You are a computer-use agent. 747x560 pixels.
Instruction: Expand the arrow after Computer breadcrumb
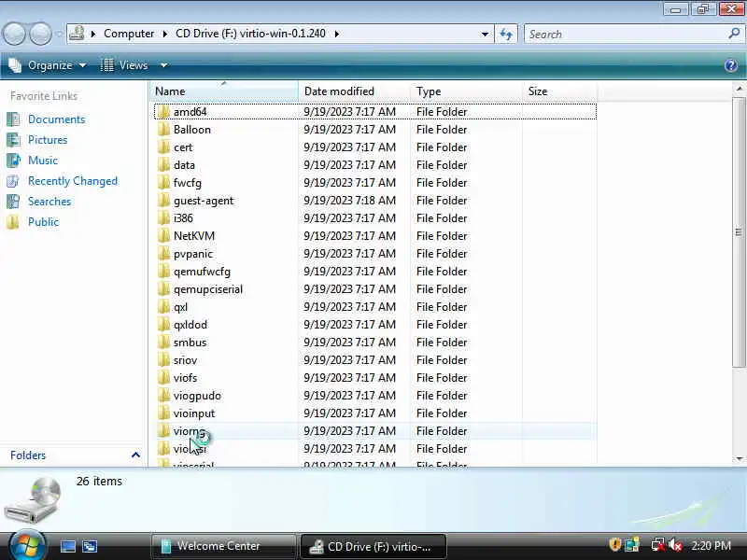(x=165, y=34)
